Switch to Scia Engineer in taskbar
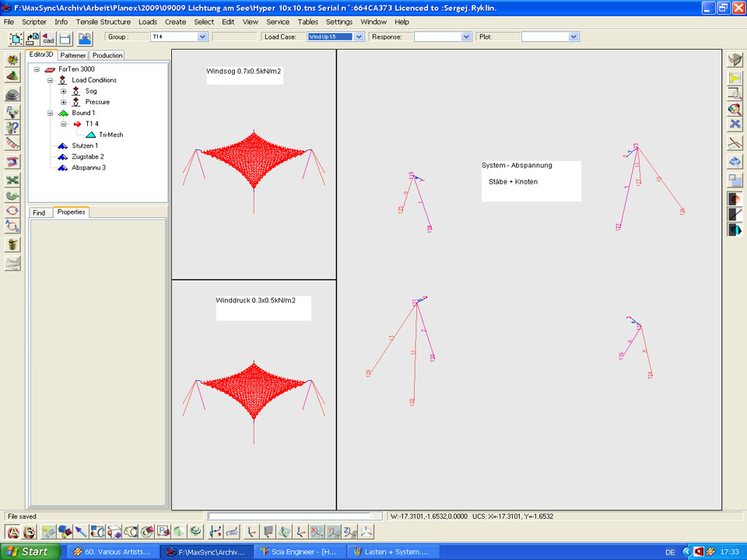The height and width of the screenshot is (560, 747). click(300, 551)
